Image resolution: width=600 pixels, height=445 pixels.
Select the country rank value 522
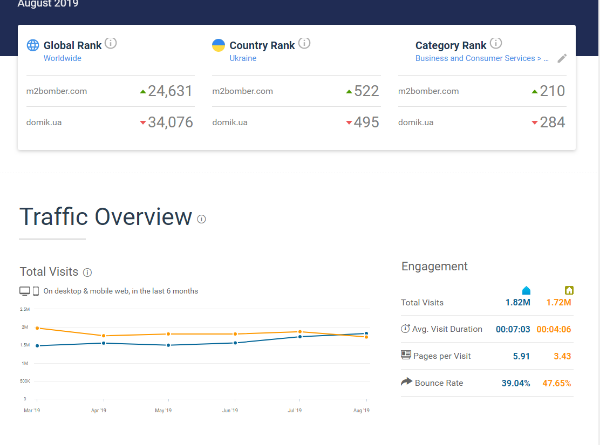[367, 91]
